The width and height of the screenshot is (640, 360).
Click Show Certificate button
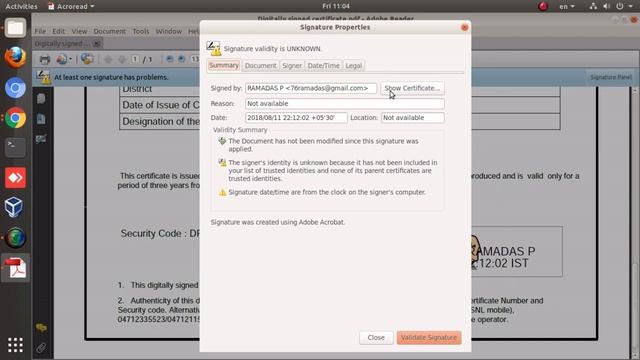tap(412, 88)
